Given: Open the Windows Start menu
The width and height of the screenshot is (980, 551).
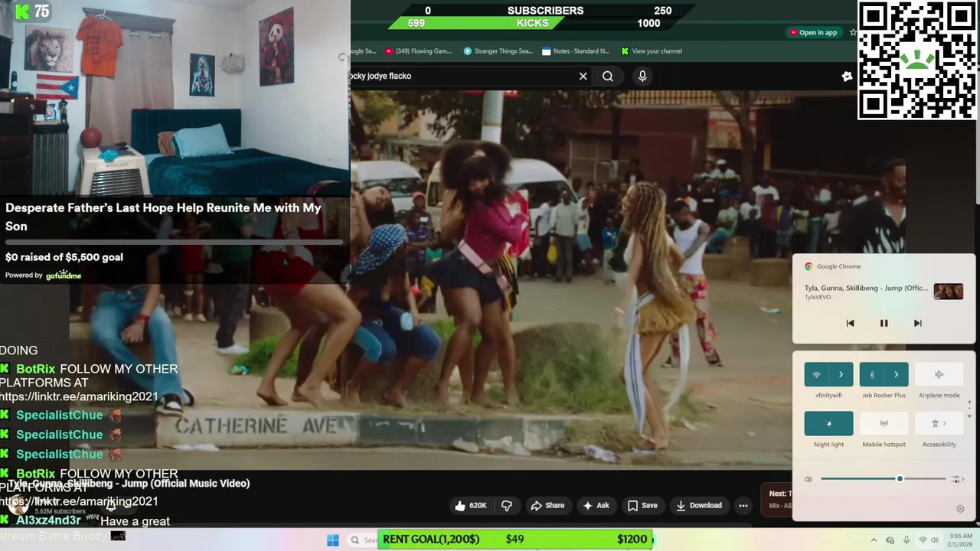Looking at the screenshot, I should coord(332,540).
